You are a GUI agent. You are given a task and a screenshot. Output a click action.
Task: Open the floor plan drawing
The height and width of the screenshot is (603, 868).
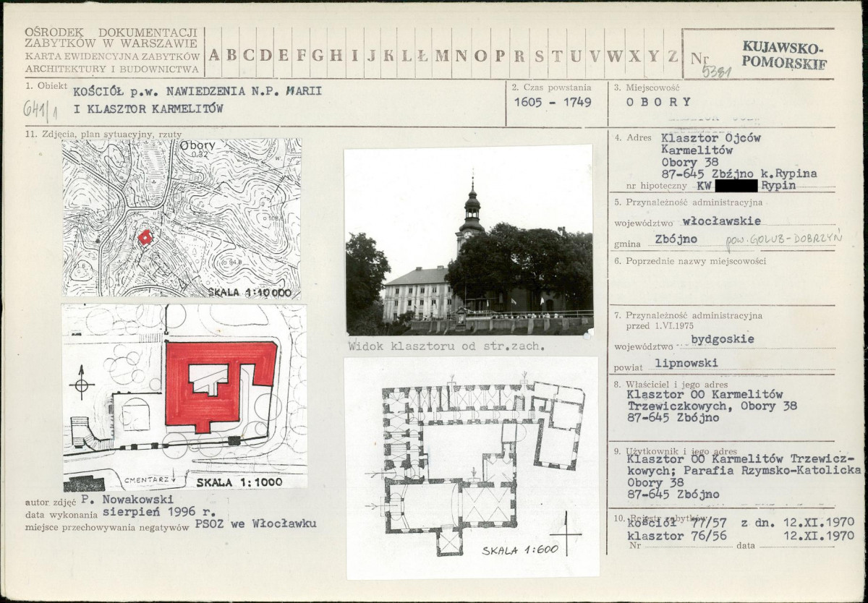click(x=472, y=467)
